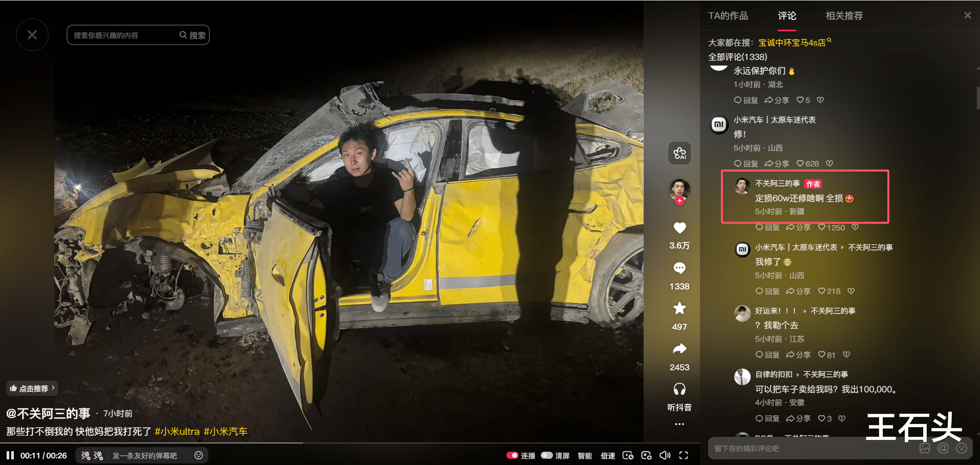
Task: Disable the 连播 autoplay switch
Action: pyautogui.click(x=512, y=455)
